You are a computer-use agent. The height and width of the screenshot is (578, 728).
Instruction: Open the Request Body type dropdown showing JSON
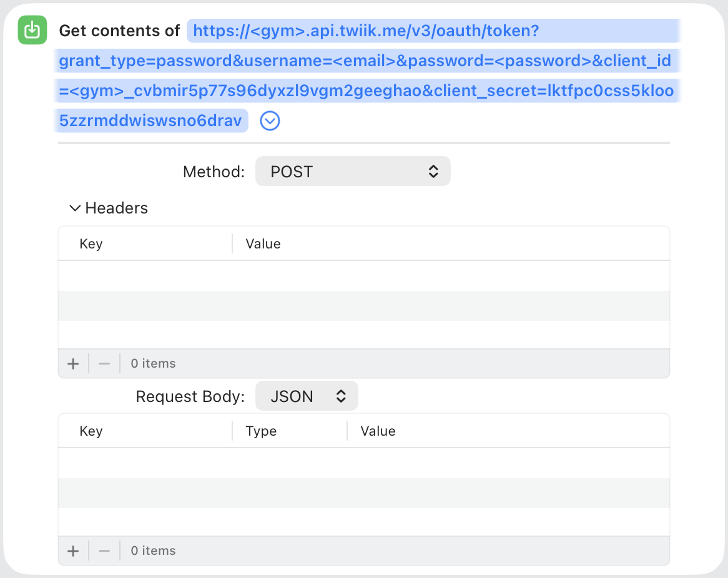coord(307,396)
